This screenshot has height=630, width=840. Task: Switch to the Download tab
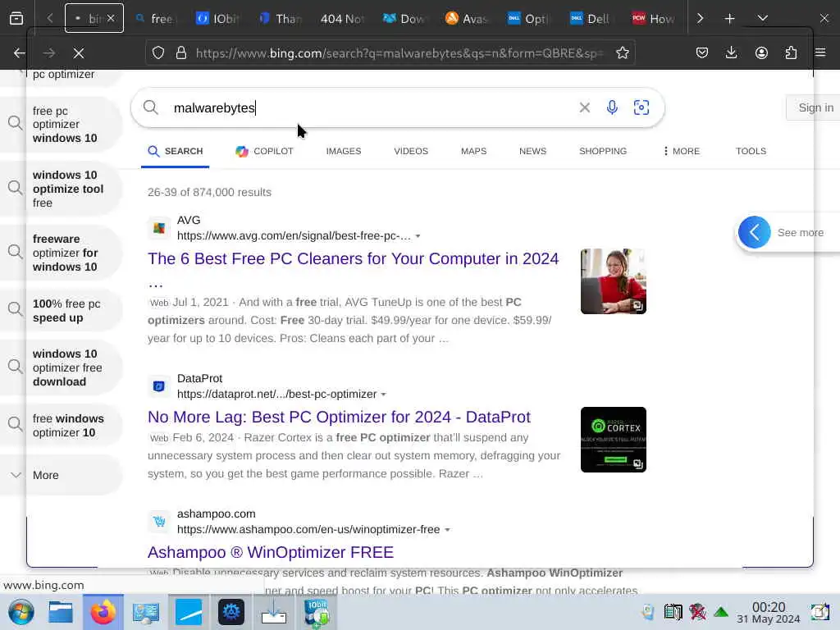click(404, 18)
